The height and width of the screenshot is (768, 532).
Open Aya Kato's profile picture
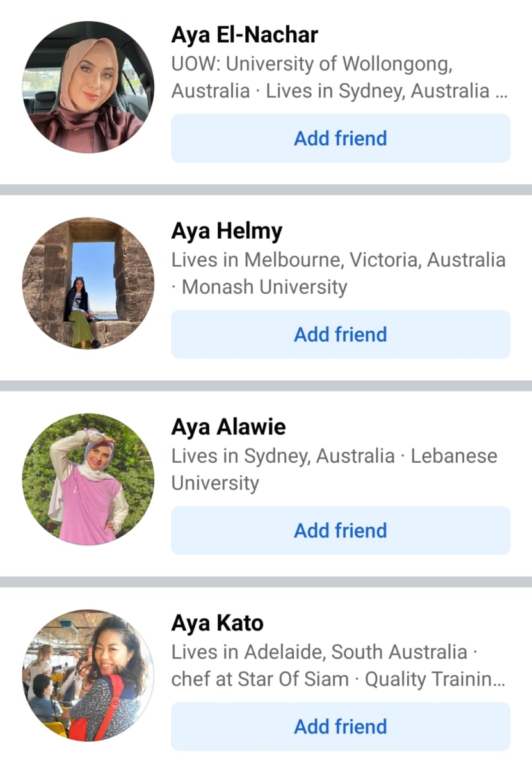[88, 675]
